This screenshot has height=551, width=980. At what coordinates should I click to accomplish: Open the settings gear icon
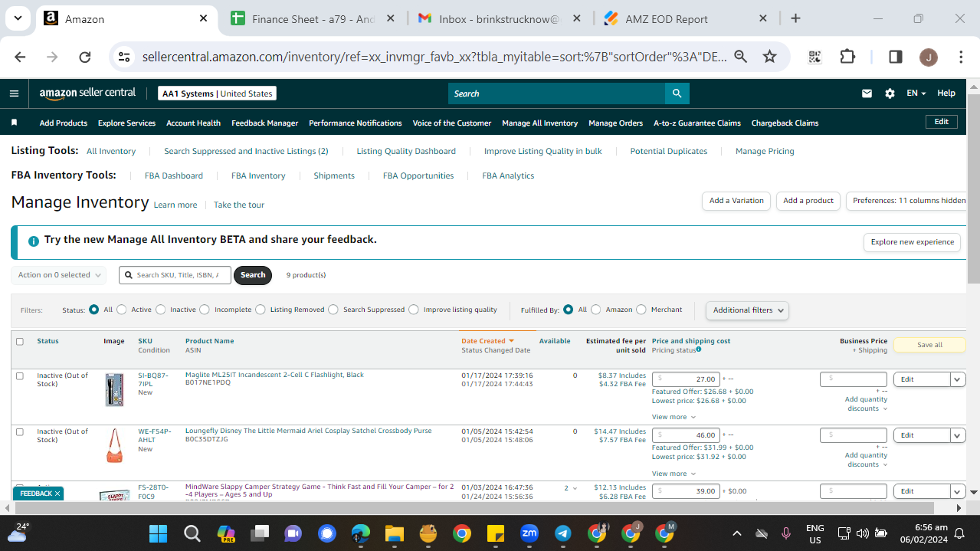890,93
